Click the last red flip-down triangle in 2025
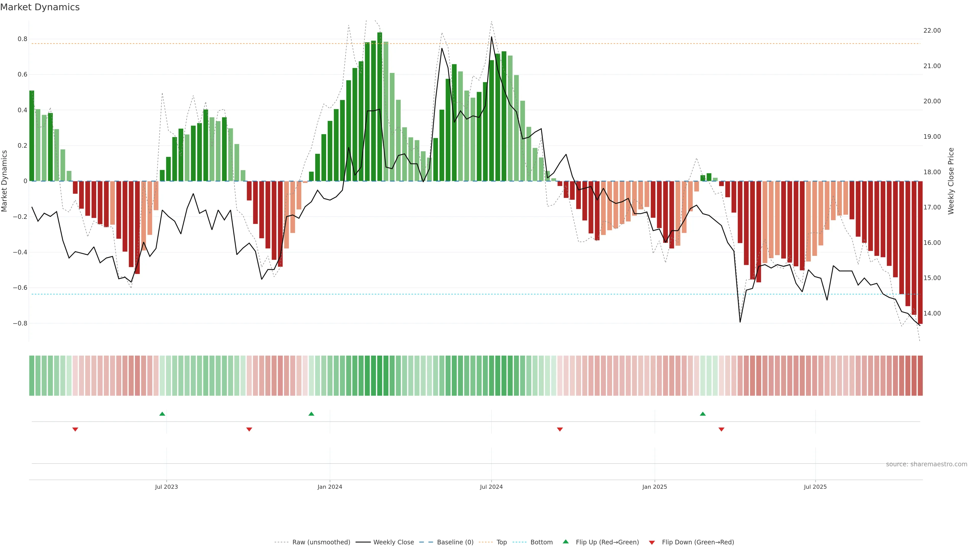The width and height of the screenshot is (980, 551). coord(721,429)
